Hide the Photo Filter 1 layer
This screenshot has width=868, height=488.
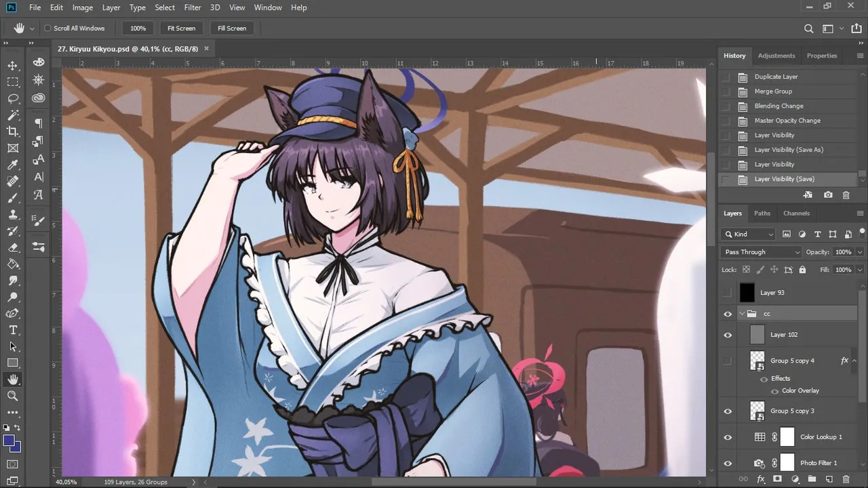click(728, 463)
